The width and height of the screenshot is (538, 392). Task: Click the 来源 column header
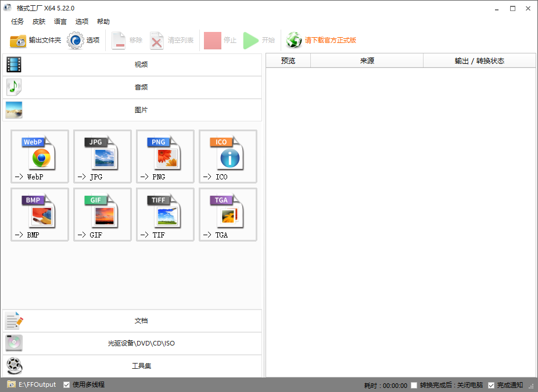click(367, 61)
